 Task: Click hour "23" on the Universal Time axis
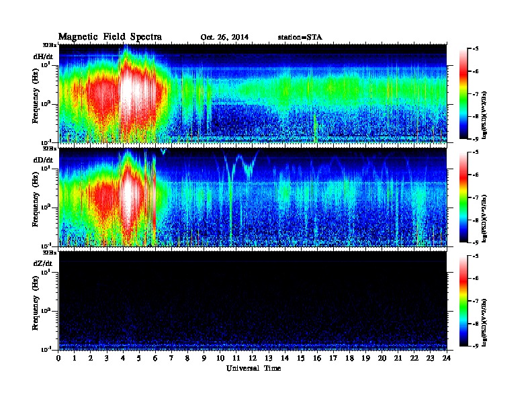pos(430,358)
